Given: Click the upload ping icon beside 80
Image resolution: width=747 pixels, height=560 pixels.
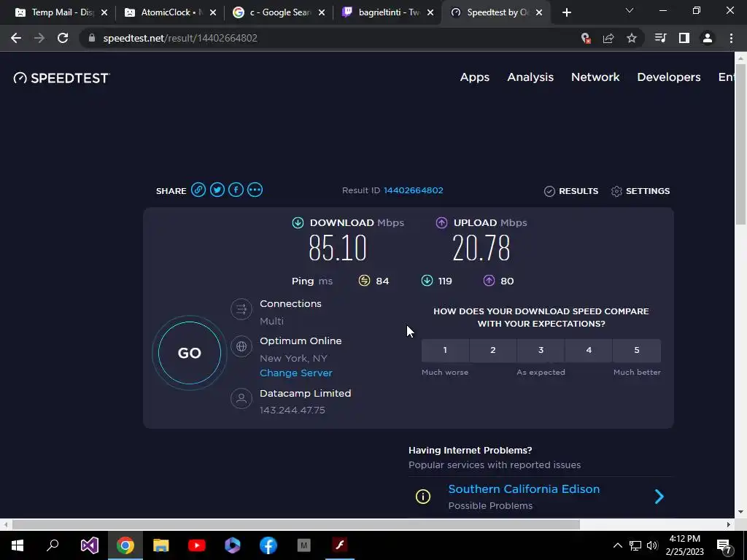Looking at the screenshot, I should (x=489, y=281).
